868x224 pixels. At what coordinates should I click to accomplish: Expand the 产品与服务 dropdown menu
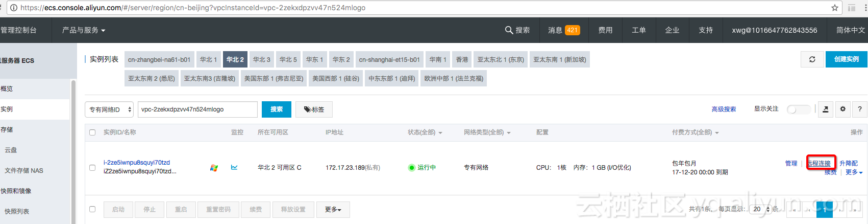(x=84, y=30)
